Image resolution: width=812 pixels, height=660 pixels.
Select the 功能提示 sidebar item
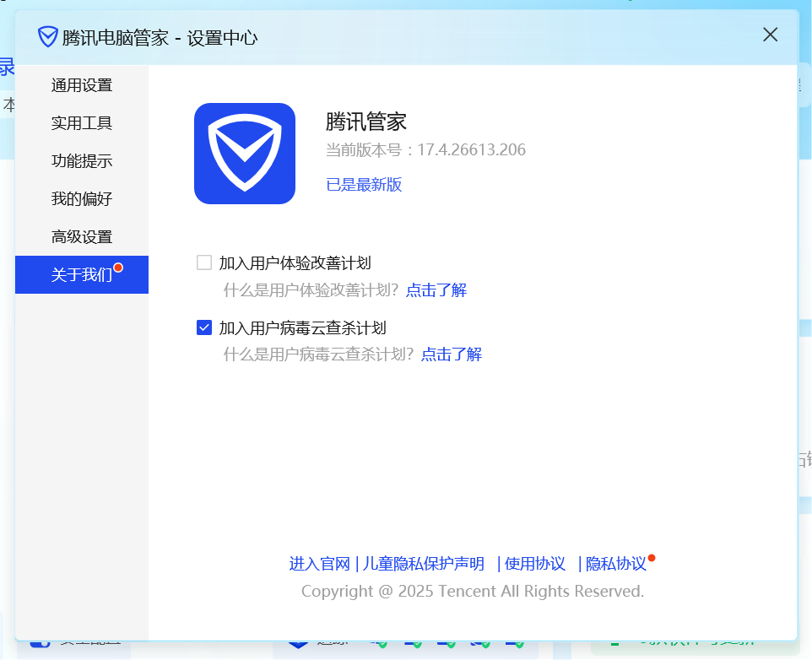82,160
